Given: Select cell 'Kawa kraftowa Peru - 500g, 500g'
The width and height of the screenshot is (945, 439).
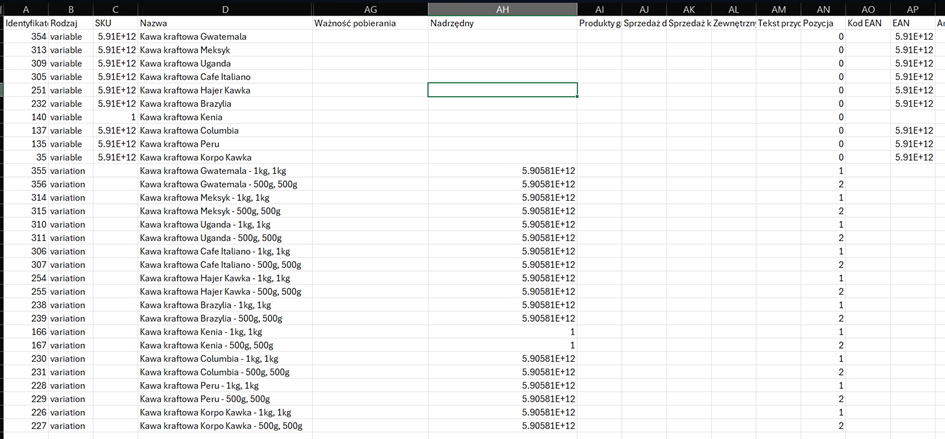Looking at the screenshot, I should pyautogui.click(x=225, y=399).
